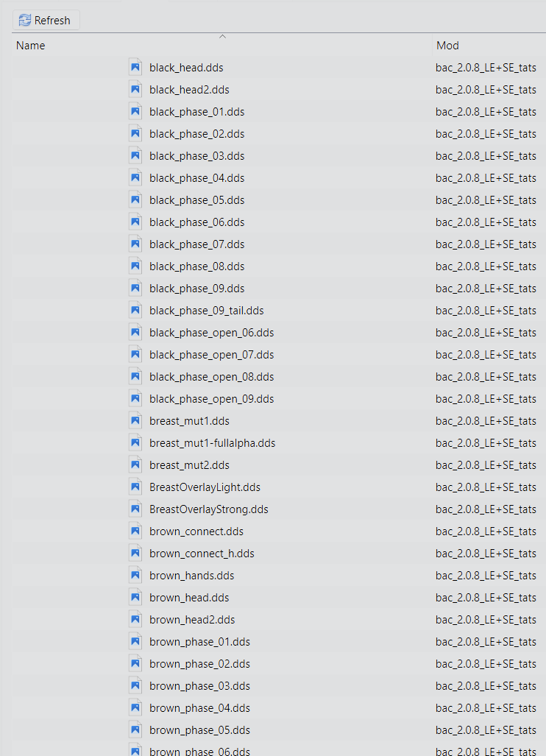Select file name breast_mut1-fullalpha.dds

(213, 443)
